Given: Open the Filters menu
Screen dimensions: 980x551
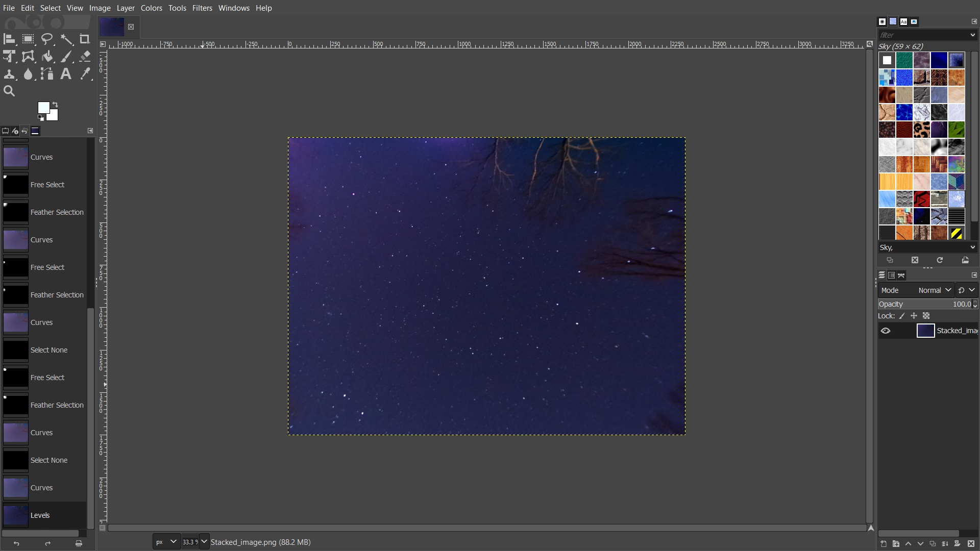Looking at the screenshot, I should [x=202, y=8].
